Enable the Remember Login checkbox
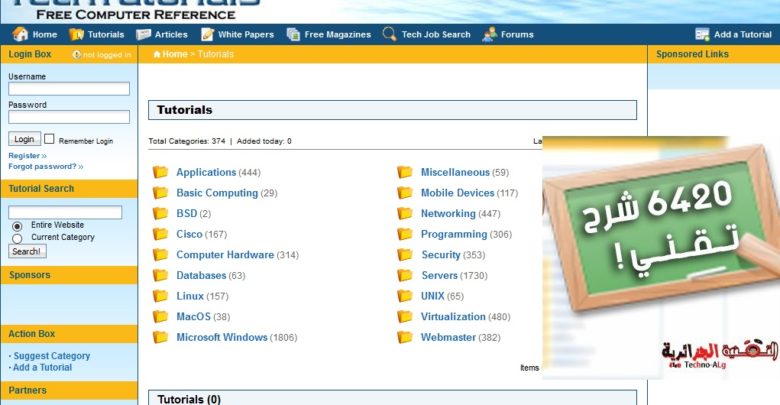This screenshot has height=405, width=780. [x=49, y=139]
